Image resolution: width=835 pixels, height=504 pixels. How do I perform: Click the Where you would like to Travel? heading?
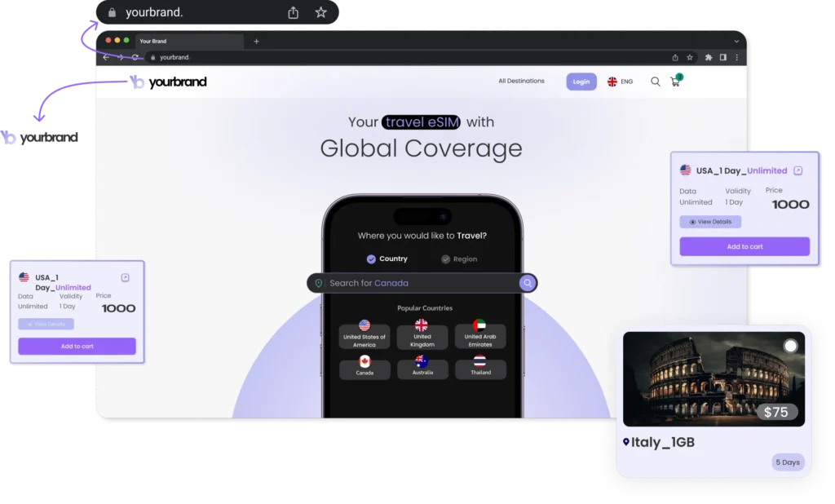(x=422, y=236)
